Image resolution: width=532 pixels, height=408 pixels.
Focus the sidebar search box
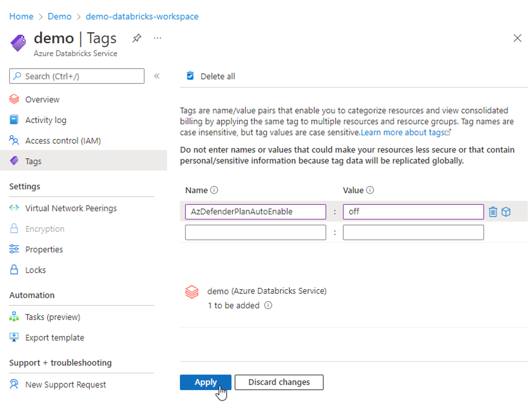click(x=76, y=76)
